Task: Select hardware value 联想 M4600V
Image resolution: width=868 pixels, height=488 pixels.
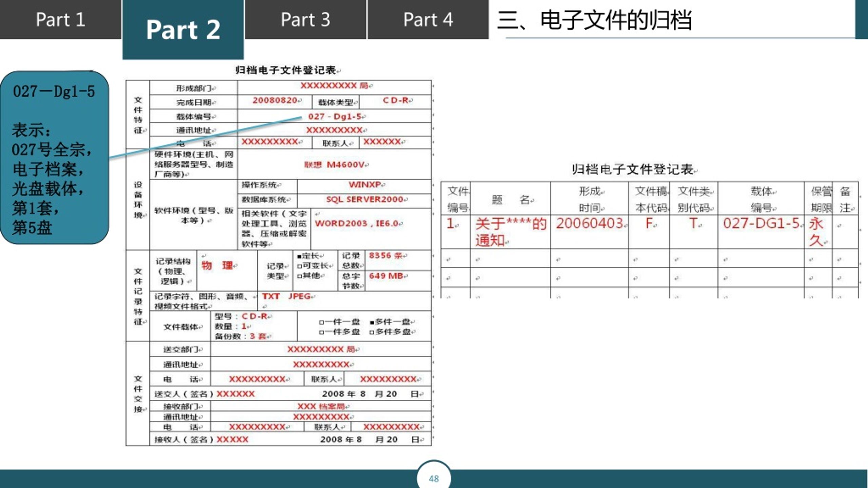Action: [334, 165]
